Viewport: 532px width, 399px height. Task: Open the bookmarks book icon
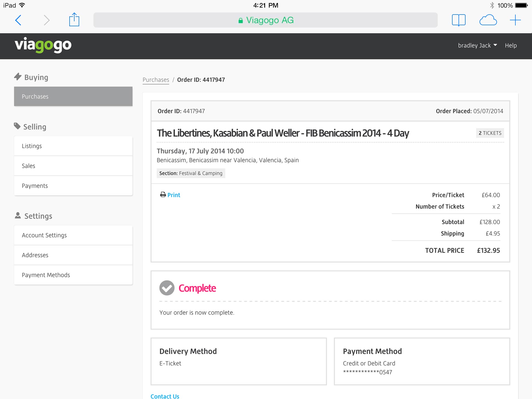459,20
